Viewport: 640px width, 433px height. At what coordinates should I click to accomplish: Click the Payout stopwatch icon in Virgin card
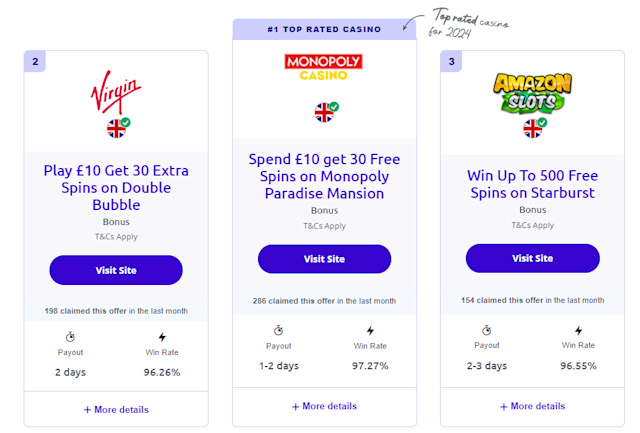point(70,337)
